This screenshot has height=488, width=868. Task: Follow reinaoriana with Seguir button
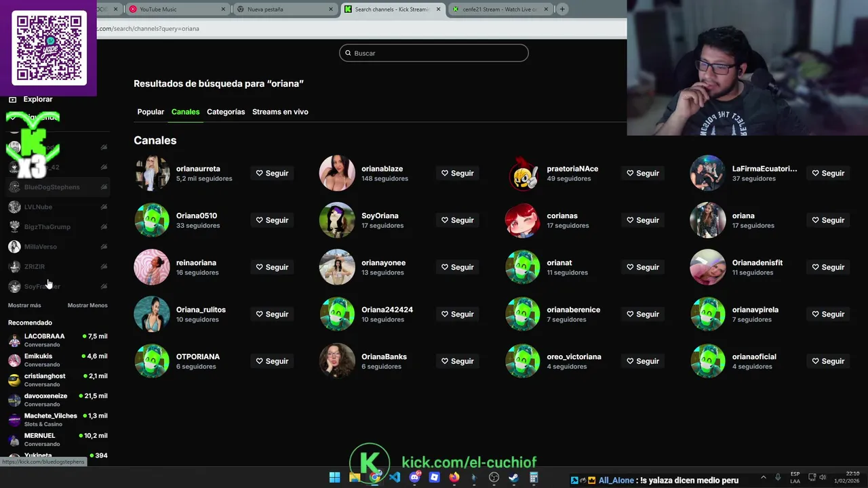pyautogui.click(x=272, y=267)
